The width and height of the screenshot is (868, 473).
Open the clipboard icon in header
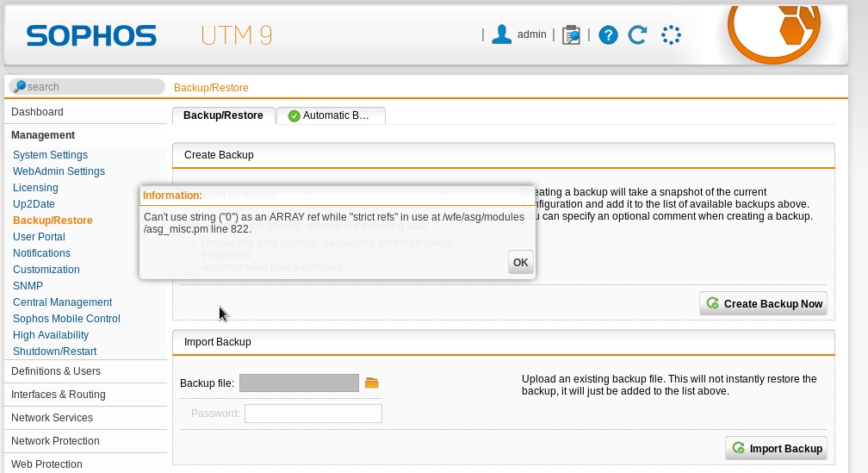571,34
